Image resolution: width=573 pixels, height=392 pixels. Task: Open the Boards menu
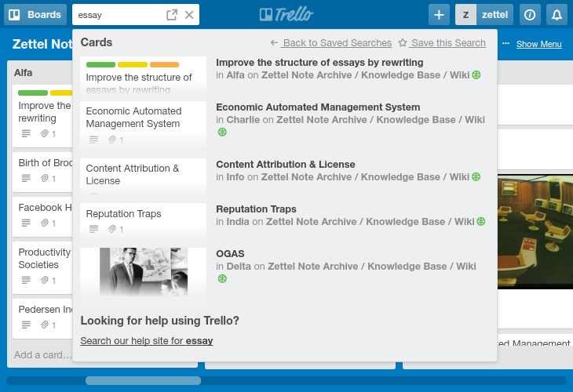point(35,15)
